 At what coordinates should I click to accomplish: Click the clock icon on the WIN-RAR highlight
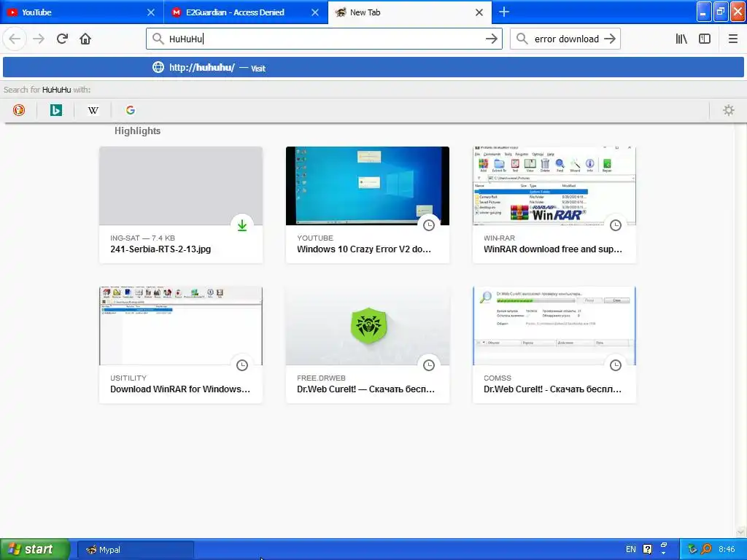pyautogui.click(x=616, y=225)
